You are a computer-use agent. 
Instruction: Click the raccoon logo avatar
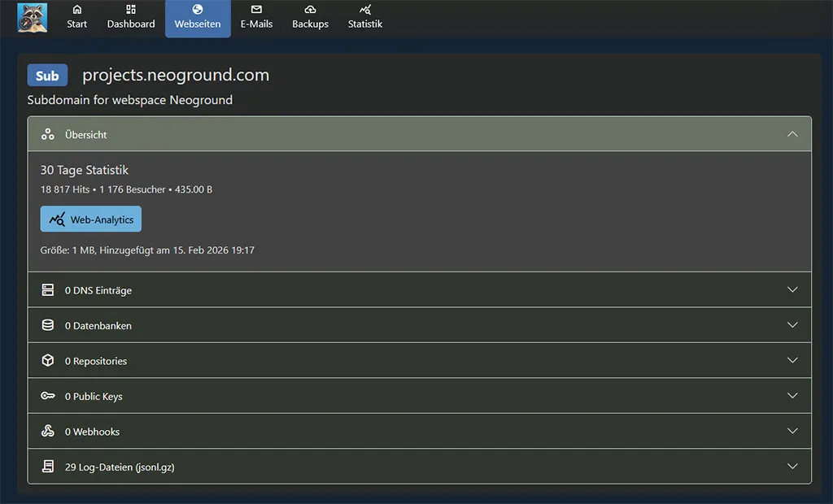[x=33, y=18]
